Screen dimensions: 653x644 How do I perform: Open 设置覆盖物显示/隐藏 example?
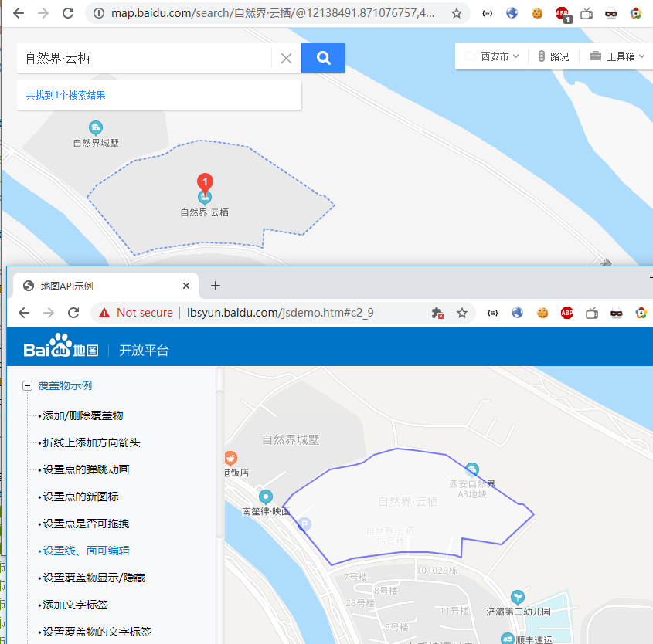94,578
